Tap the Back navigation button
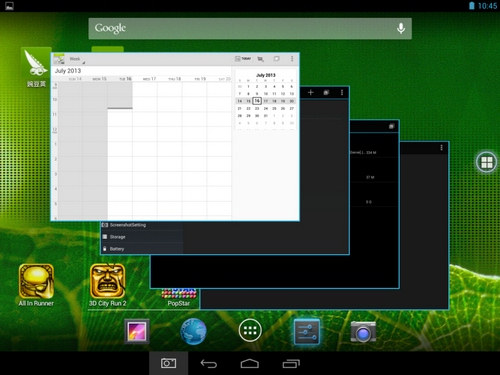500x375 pixels. 209,363
